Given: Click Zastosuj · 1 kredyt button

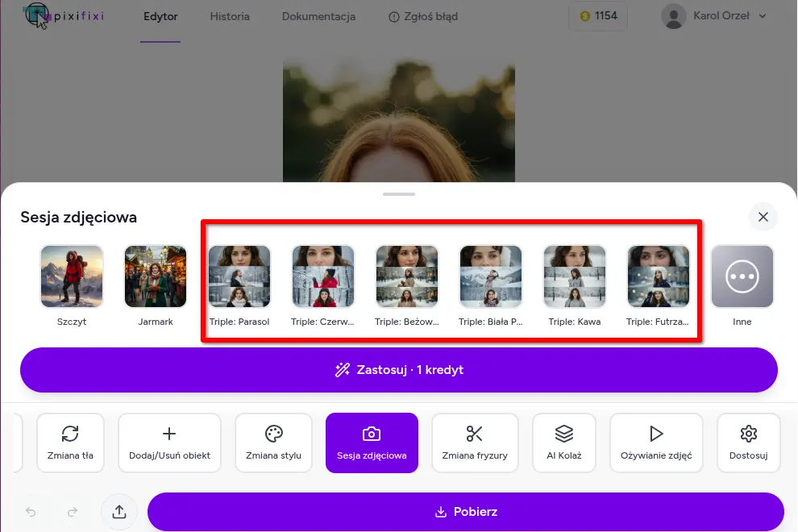Looking at the screenshot, I should click(398, 370).
